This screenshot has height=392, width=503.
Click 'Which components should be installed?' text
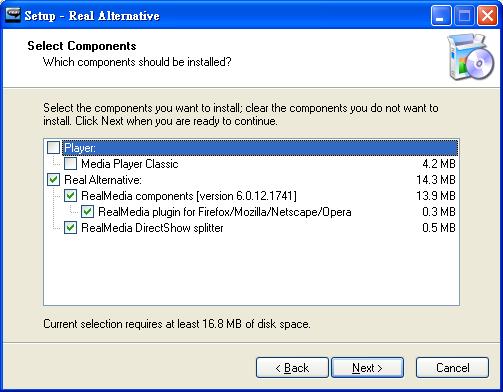[x=137, y=62]
